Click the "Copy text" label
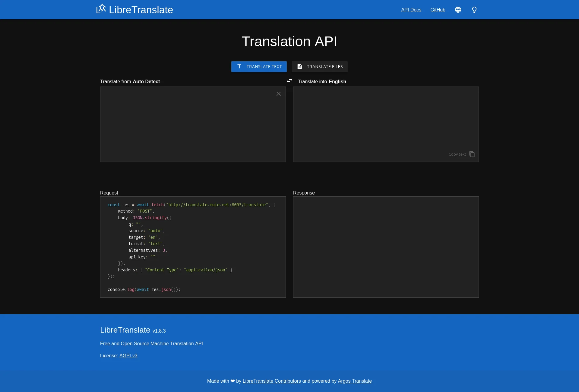579x392 pixels. tap(457, 154)
